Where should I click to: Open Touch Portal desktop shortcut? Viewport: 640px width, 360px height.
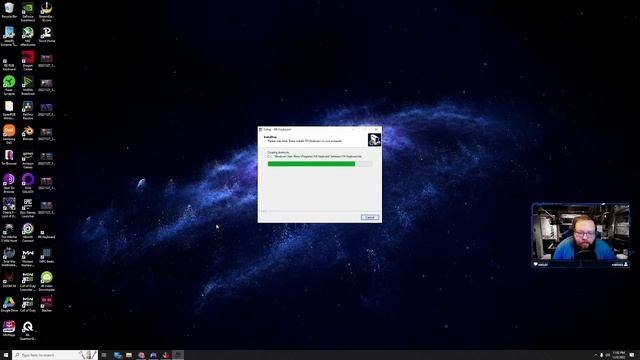click(x=47, y=35)
